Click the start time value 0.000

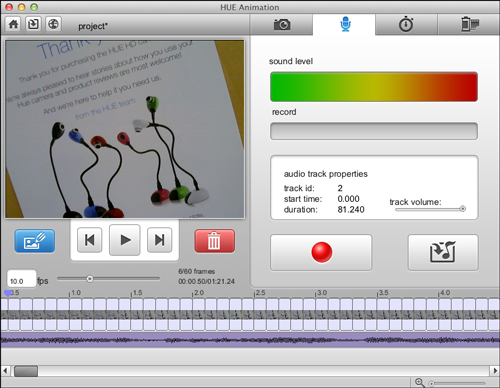click(x=348, y=199)
